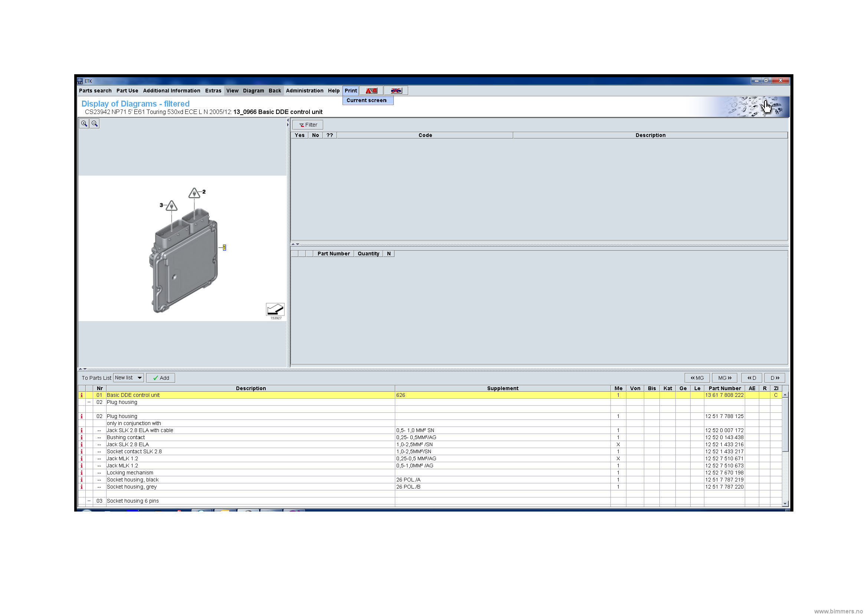
Task: Click the Yes filter column header
Action: pyautogui.click(x=299, y=135)
